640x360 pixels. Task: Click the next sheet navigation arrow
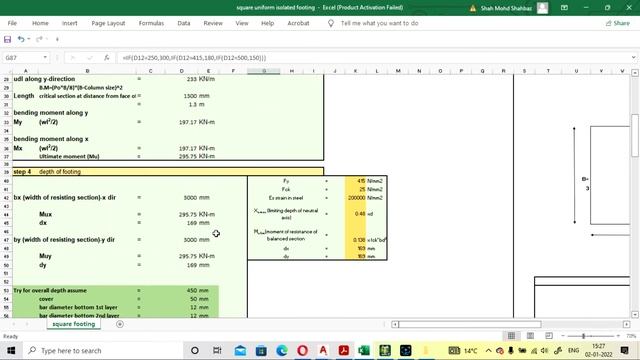pos(27,324)
